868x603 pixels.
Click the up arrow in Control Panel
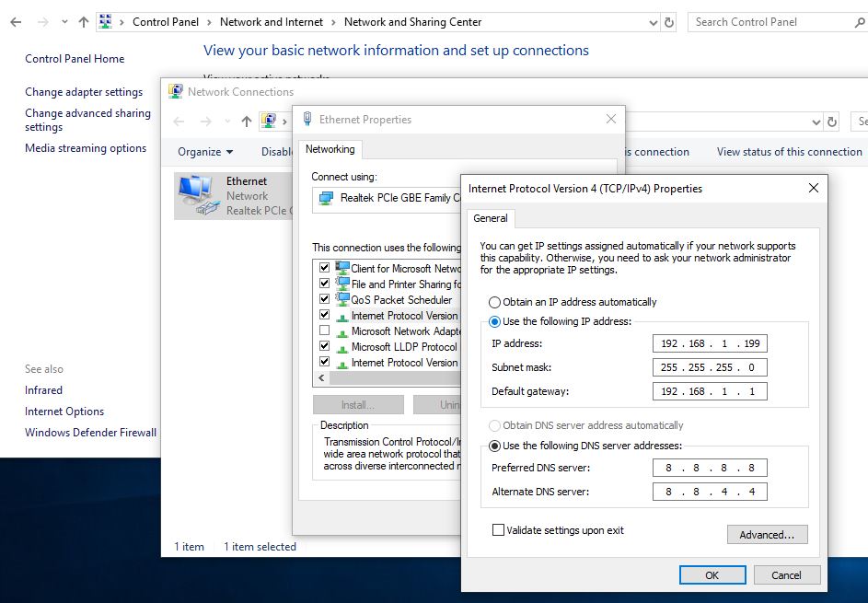(84, 22)
